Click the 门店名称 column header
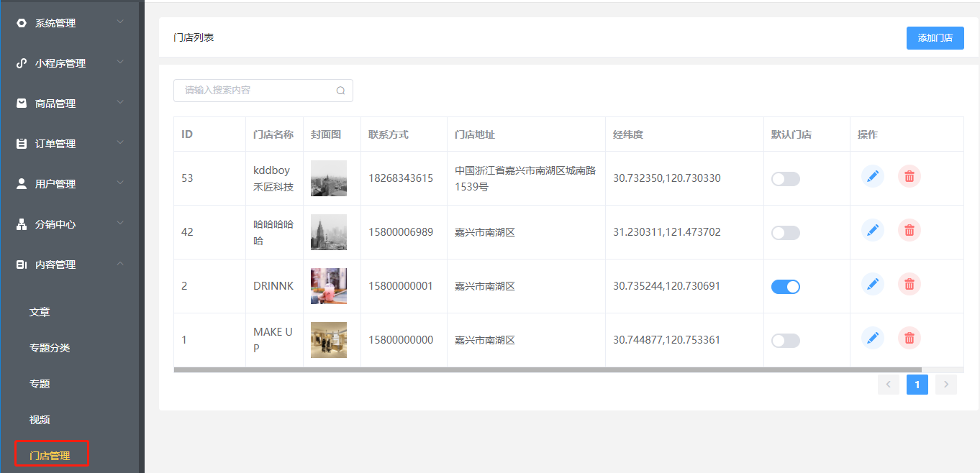The height and width of the screenshot is (473, 980). (273, 134)
